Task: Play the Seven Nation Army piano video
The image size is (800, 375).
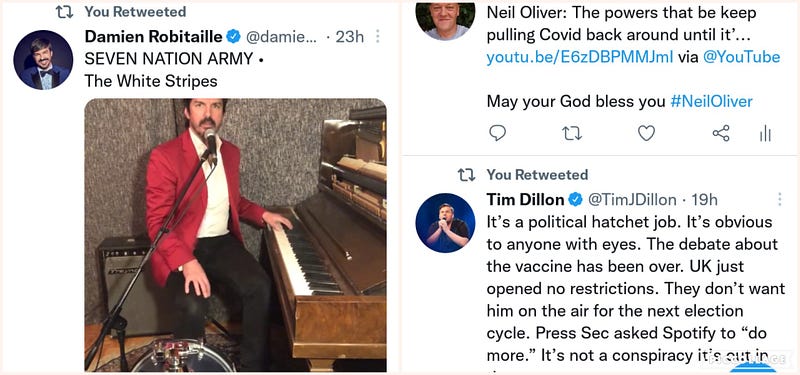Action: [x=235, y=235]
